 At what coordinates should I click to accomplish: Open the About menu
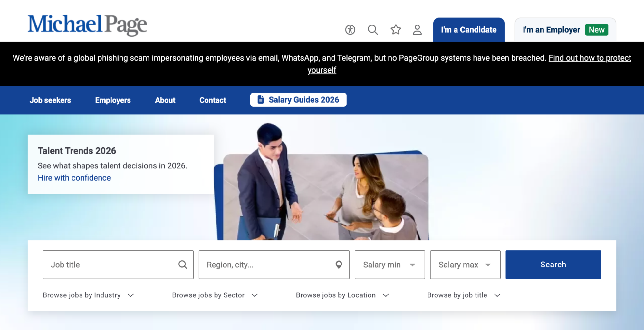165,100
